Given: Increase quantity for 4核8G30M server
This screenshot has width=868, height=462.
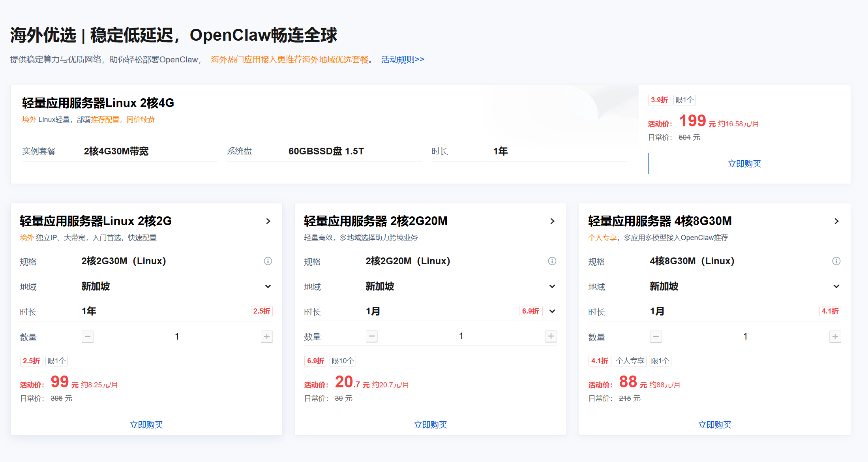Looking at the screenshot, I should 835,336.
